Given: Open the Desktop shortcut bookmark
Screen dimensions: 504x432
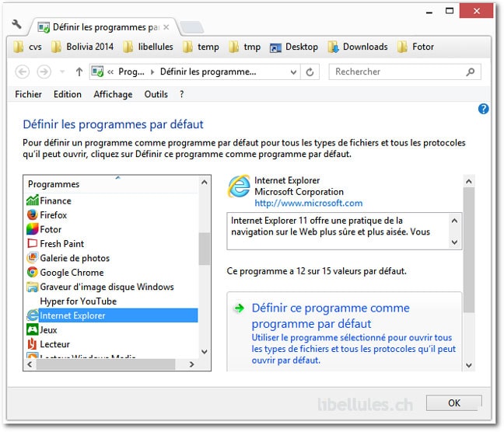Looking at the screenshot, I should coord(294,47).
